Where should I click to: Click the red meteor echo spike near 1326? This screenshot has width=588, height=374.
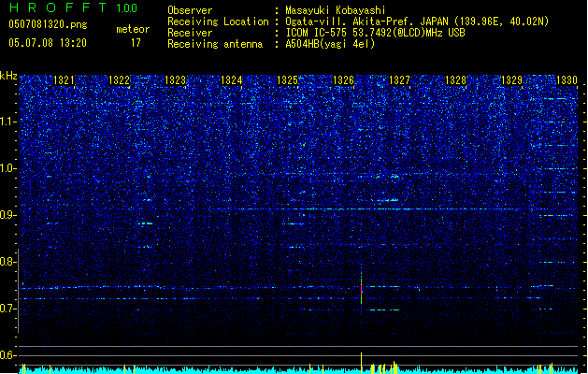click(x=362, y=293)
